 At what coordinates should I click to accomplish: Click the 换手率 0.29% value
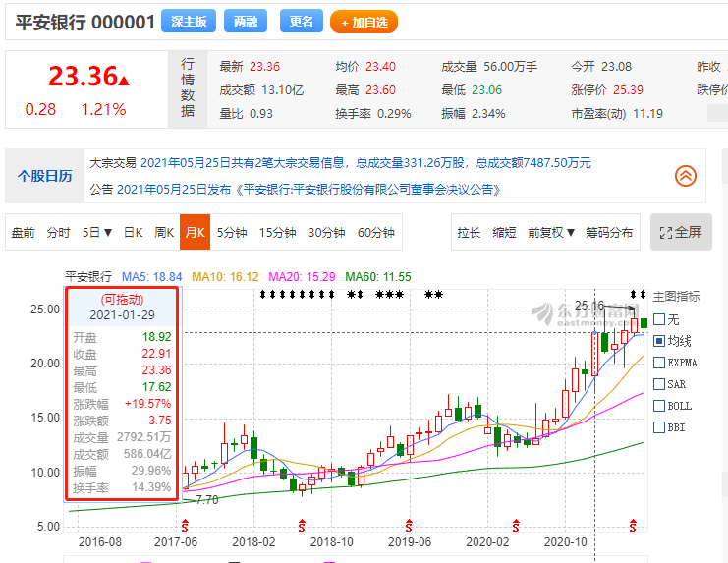(394, 114)
